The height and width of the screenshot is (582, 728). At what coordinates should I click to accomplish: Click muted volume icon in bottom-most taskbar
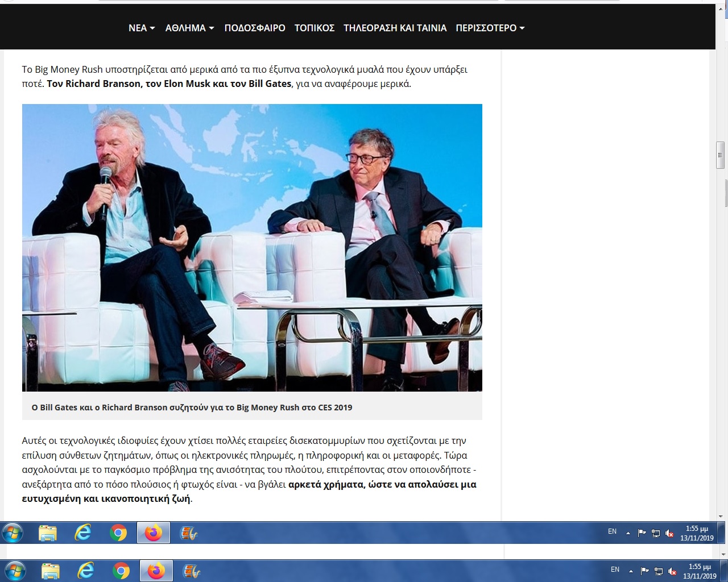672,571
